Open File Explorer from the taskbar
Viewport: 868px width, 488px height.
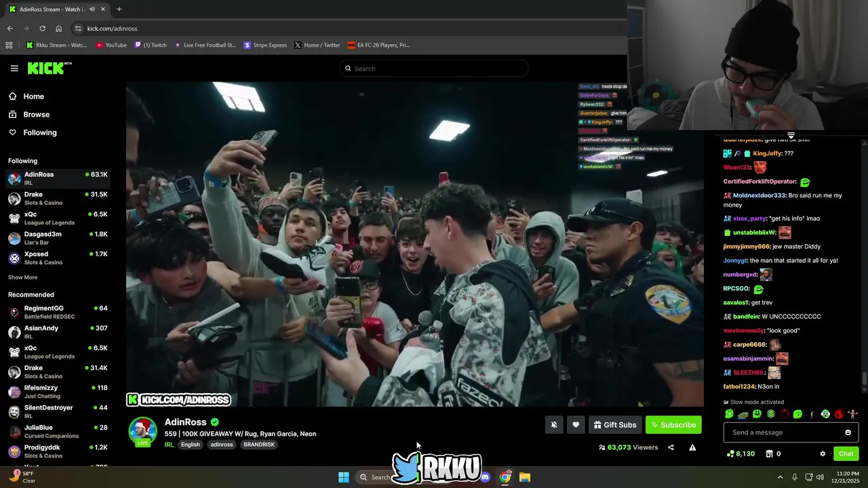click(x=525, y=477)
